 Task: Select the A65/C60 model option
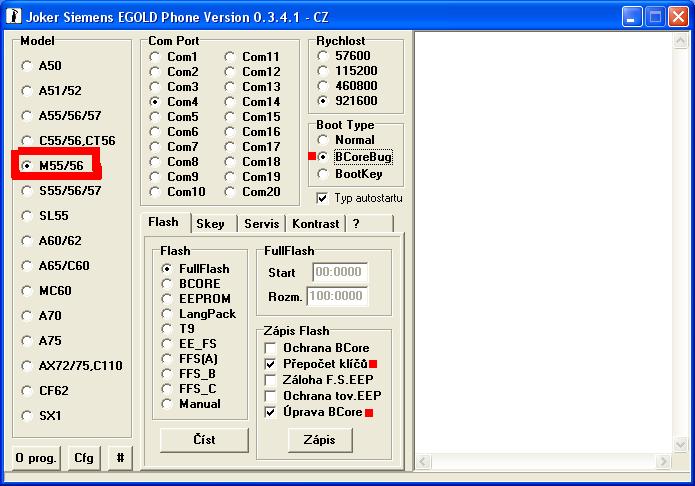tap(27, 266)
